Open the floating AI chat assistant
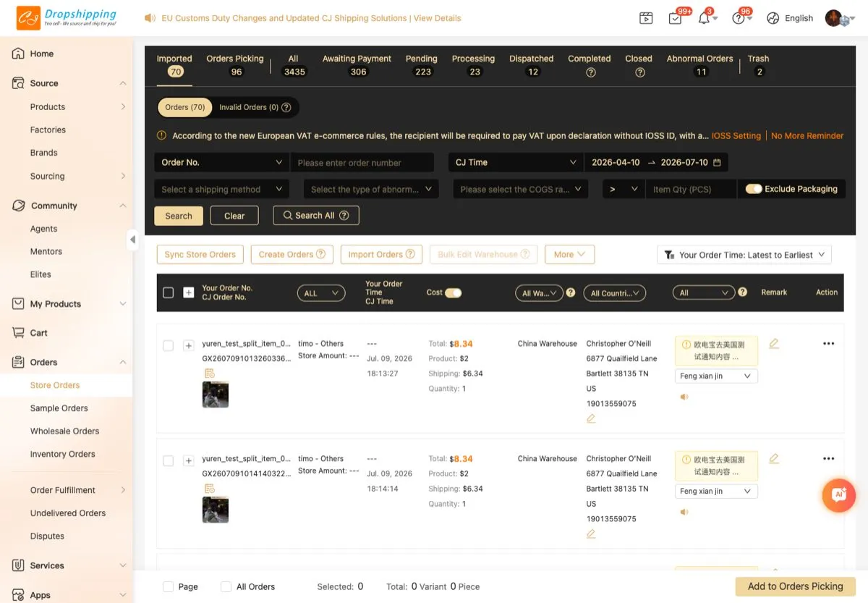This screenshot has height=603, width=868. click(x=839, y=495)
